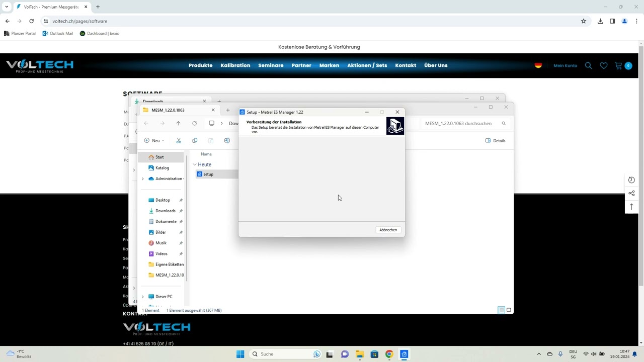644x362 pixels.
Task: Open Downloads in the Explorer sidebar
Action: (x=165, y=211)
